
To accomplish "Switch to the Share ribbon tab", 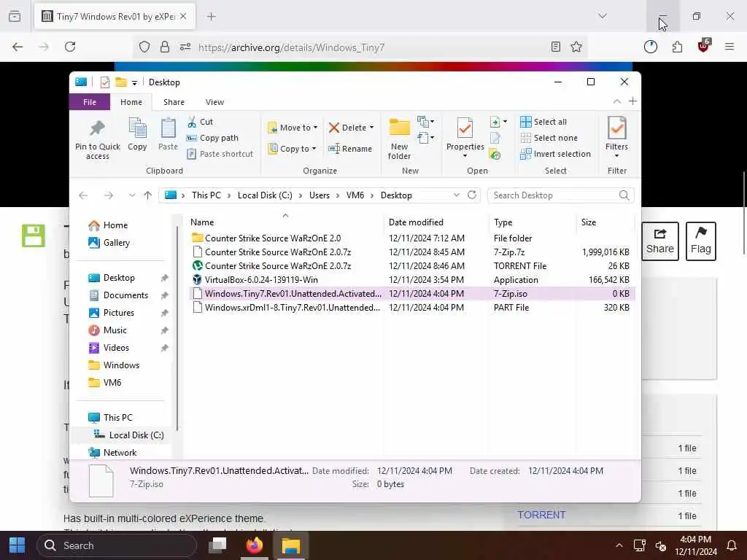I will pos(174,102).
